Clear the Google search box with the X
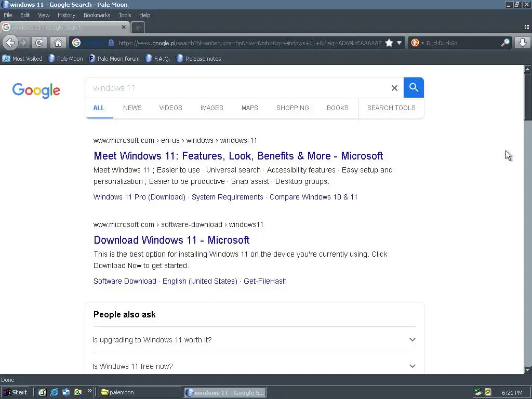Image resolution: width=532 pixels, height=399 pixels. point(394,88)
